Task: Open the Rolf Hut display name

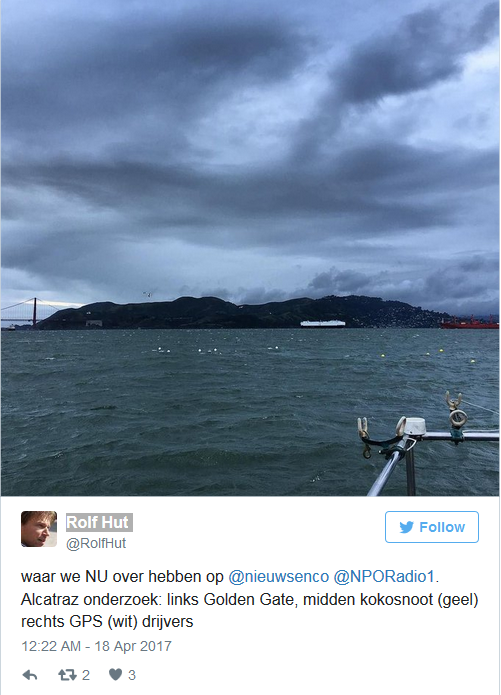Action: click(99, 522)
